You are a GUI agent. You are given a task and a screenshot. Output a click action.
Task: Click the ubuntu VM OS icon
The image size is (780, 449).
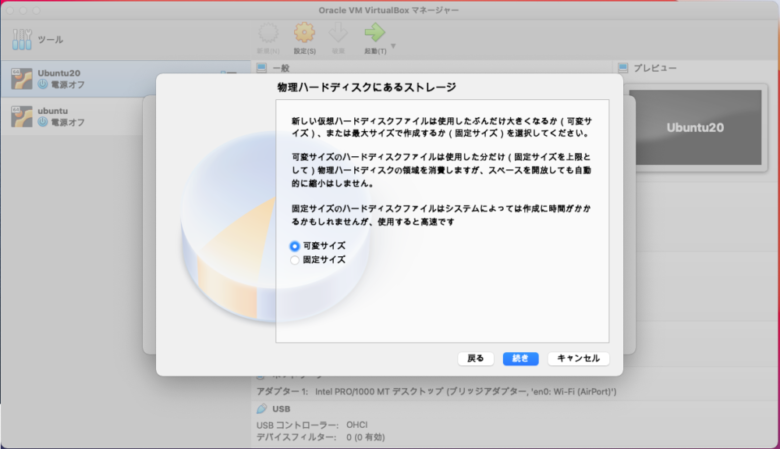point(22,116)
